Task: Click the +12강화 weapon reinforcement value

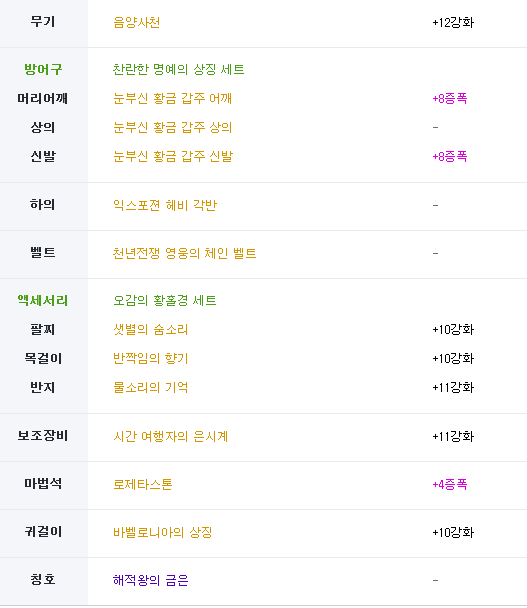Action: 453,22
